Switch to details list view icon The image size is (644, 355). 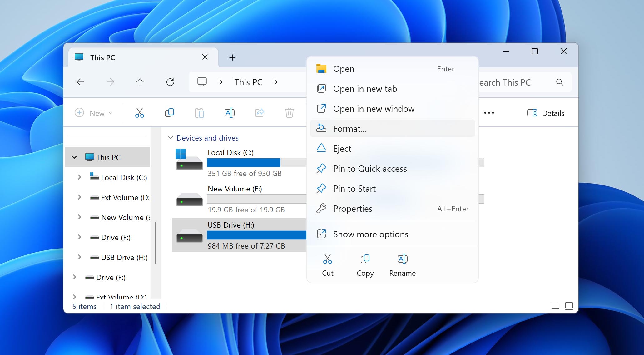point(555,306)
